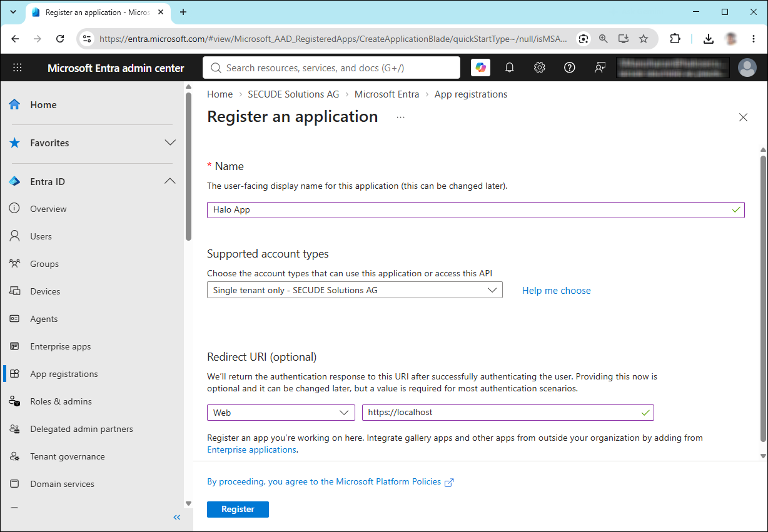Screen dimensions: 768x532
Task: Open browser downloads
Action: (708, 39)
